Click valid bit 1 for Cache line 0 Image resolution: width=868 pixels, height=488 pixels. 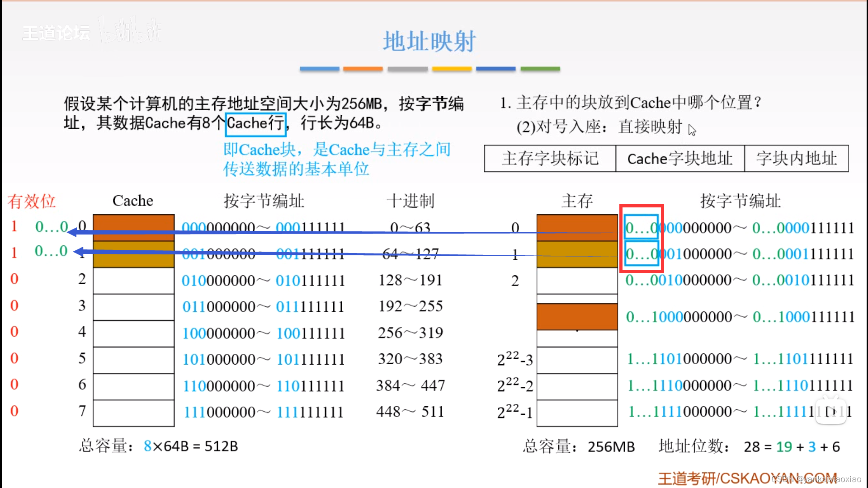[14, 226]
